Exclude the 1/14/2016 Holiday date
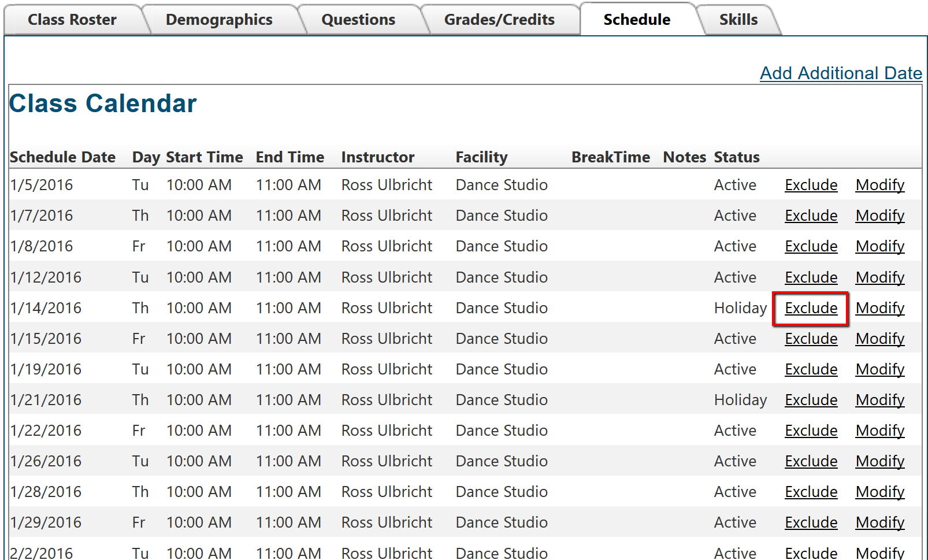The width and height of the screenshot is (928, 560). coord(811,308)
